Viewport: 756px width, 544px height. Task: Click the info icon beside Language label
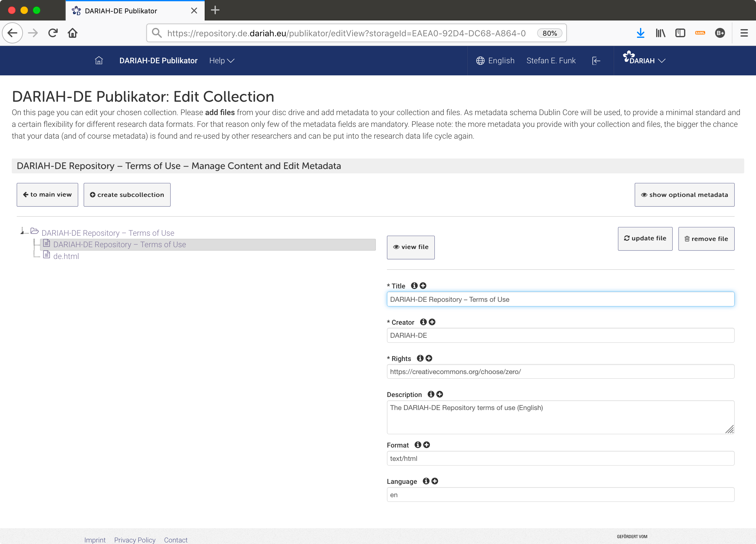coord(426,481)
